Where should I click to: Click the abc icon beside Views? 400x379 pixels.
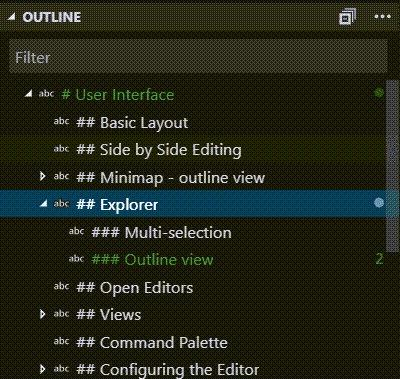61,314
